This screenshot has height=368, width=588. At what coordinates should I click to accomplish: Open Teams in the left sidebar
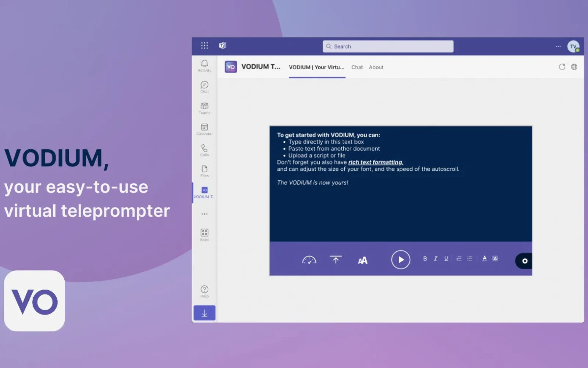(x=204, y=108)
